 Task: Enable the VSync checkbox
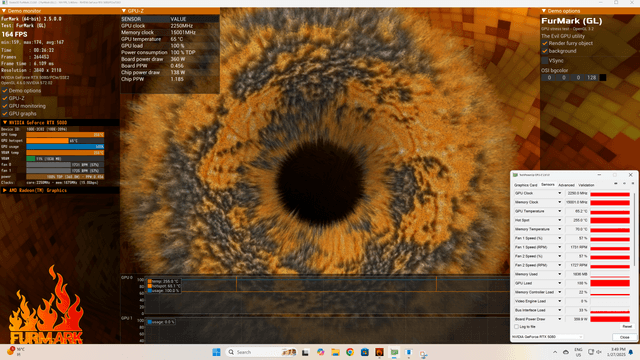[x=544, y=60]
